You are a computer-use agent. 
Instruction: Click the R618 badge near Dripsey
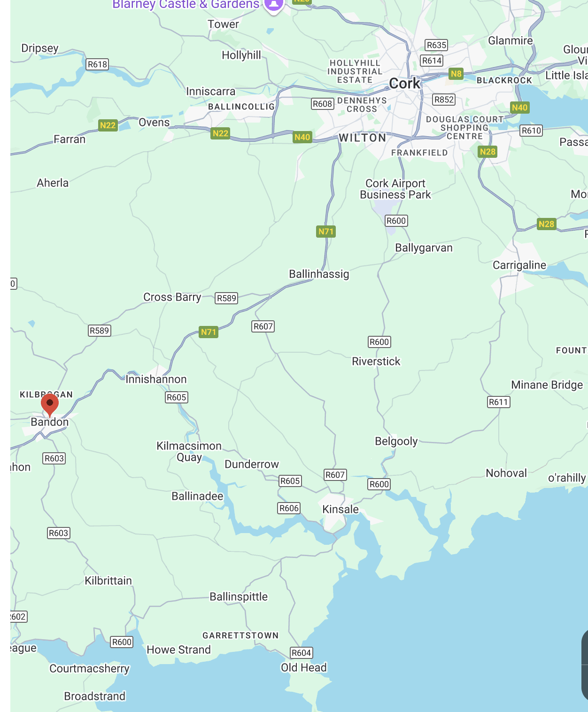click(98, 64)
